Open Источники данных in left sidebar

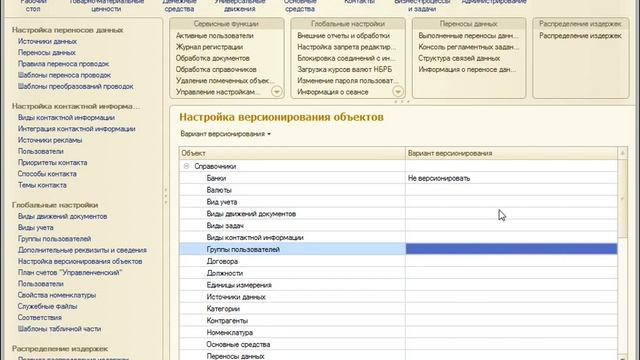47,41
